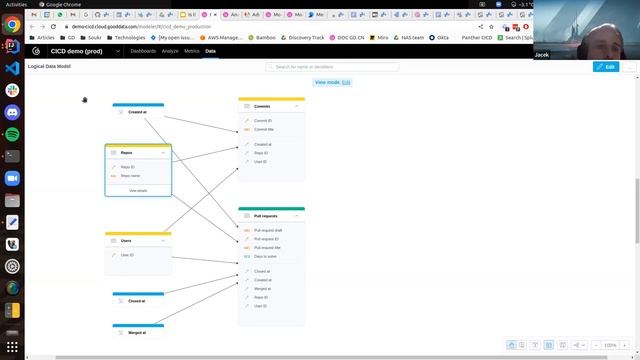Open the Discovery Track bookmark
The image size is (640, 360).
point(302,38)
